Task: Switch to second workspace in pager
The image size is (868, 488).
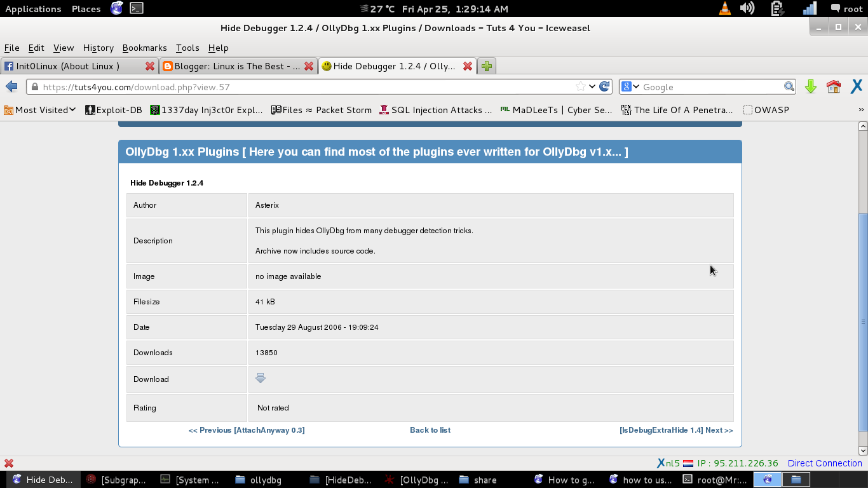Action: pyautogui.click(x=796, y=480)
